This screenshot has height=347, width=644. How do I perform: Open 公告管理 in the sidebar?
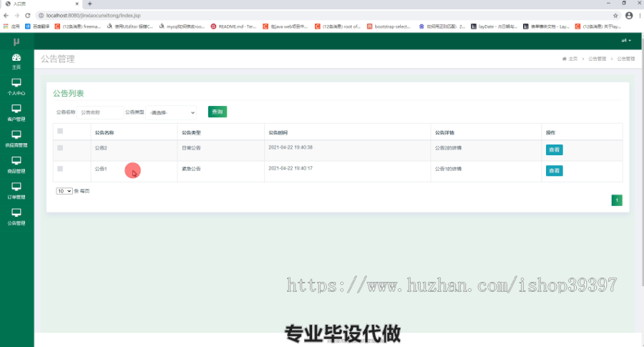pyautogui.click(x=16, y=216)
